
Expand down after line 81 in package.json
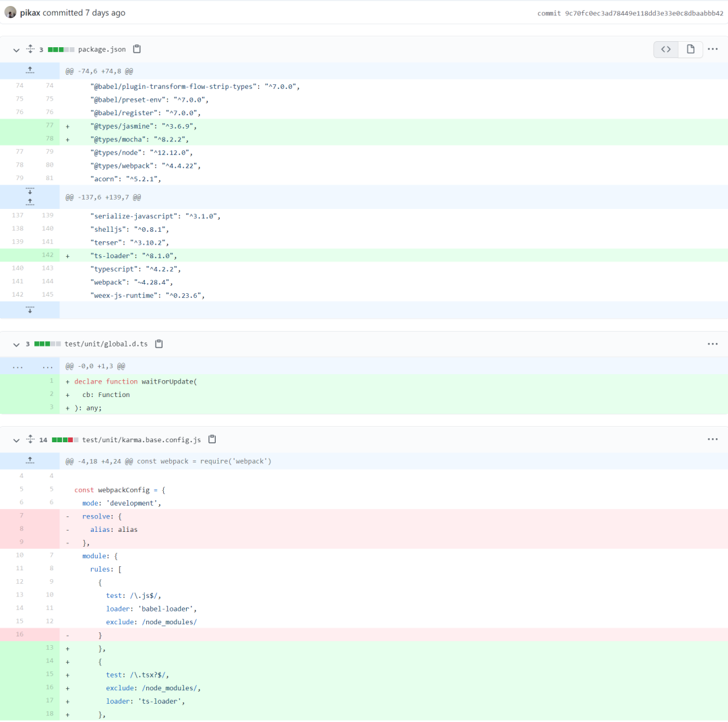tap(30, 191)
